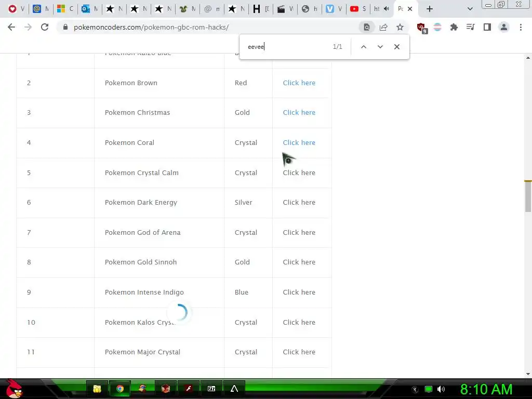This screenshot has width=532, height=399.
Task: Bookmark this page with star icon
Action: point(400,27)
